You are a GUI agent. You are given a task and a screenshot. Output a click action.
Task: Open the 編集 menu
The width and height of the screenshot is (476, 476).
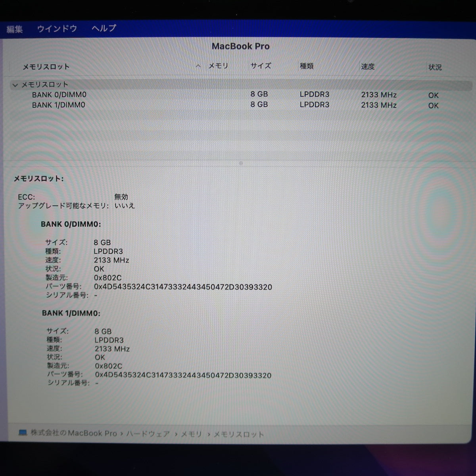click(x=14, y=28)
